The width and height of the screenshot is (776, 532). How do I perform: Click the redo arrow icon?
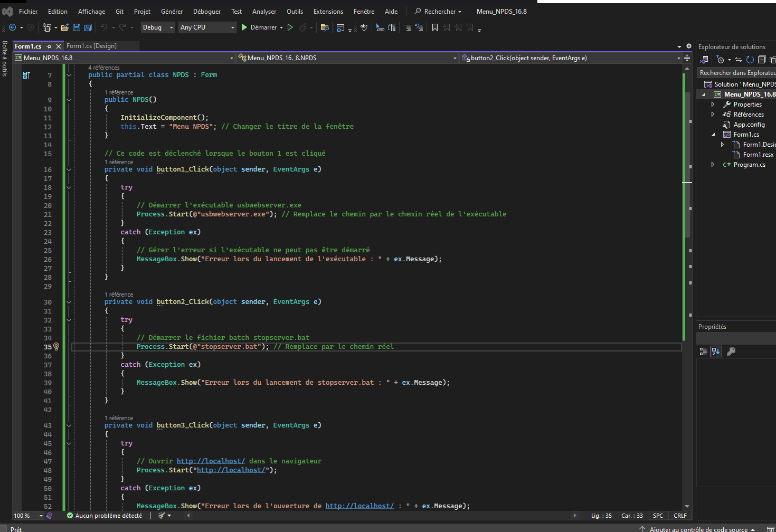[x=122, y=27]
